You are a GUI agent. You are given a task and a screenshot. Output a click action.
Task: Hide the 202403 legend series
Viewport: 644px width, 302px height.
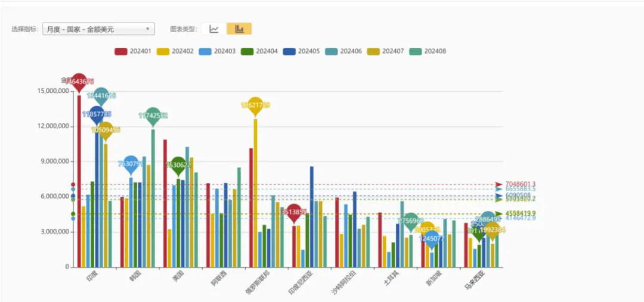pos(219,51)
